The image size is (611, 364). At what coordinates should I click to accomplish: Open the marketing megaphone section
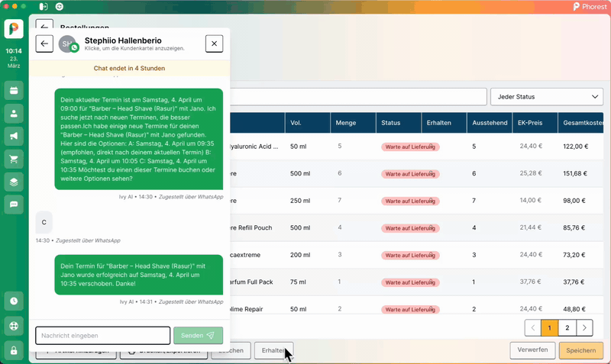(x=14, y=137)
